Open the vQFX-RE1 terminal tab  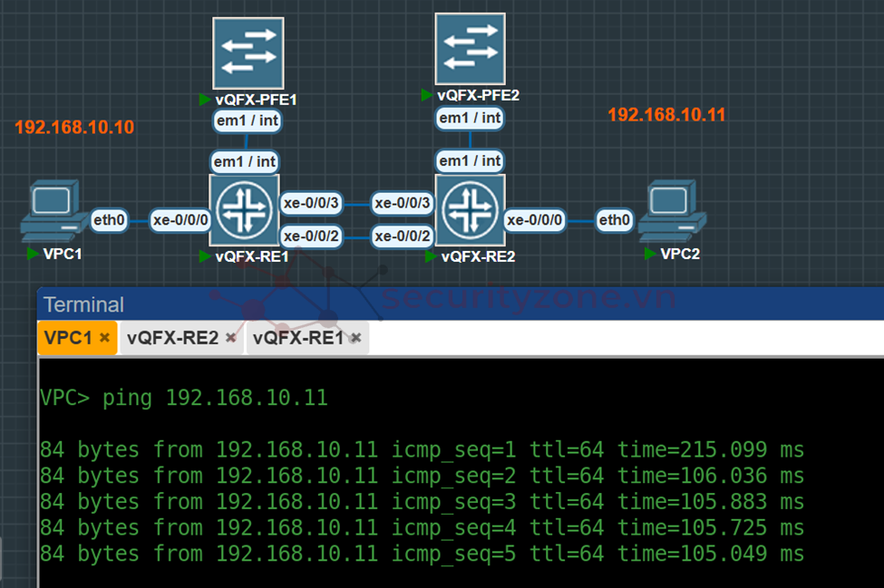298,338
